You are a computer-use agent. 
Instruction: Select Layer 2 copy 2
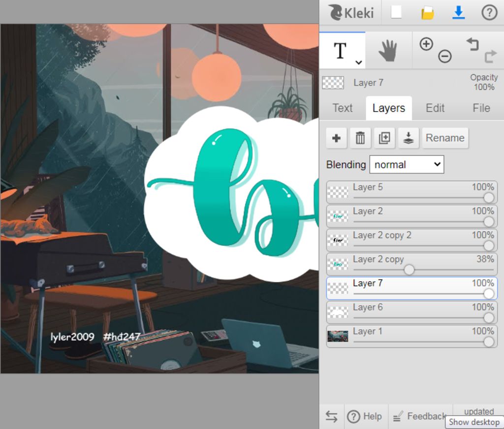pos(412,240)
